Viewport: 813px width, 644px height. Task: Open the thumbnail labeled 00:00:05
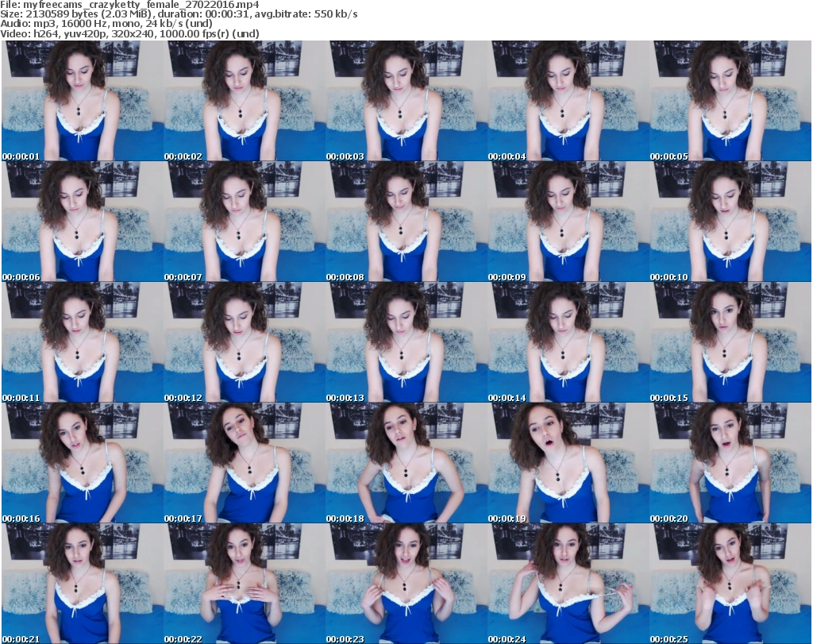730,101
